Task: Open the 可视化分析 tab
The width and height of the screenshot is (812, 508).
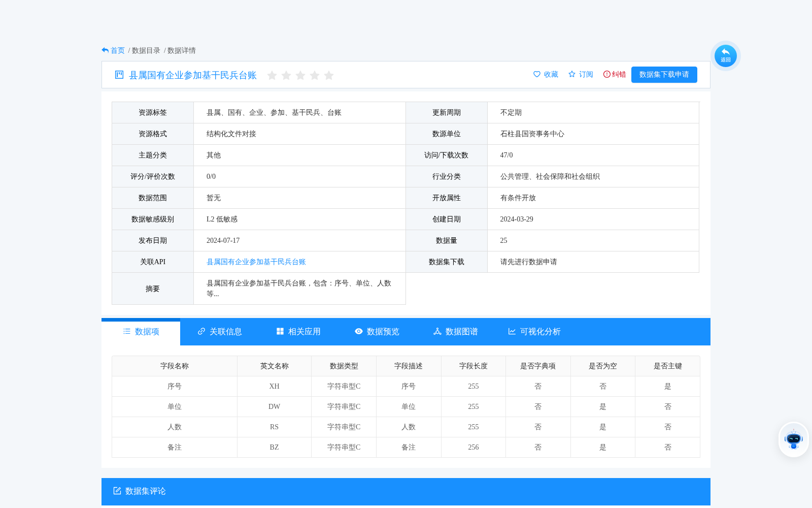Action: [x=534, y=332]
